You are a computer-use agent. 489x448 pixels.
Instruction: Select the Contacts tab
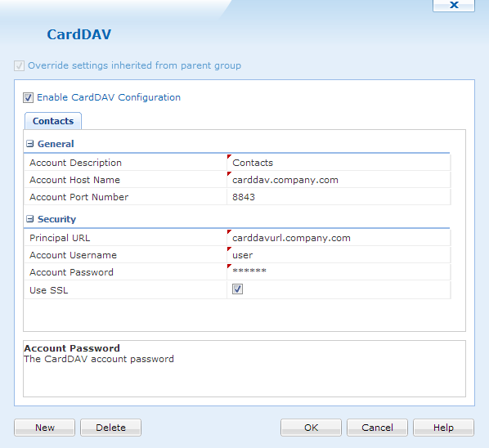coord(53,121)
